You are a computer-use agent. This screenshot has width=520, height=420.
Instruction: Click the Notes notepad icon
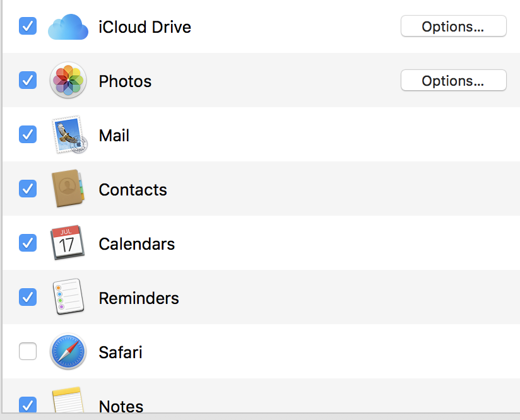tap(68, 400)
